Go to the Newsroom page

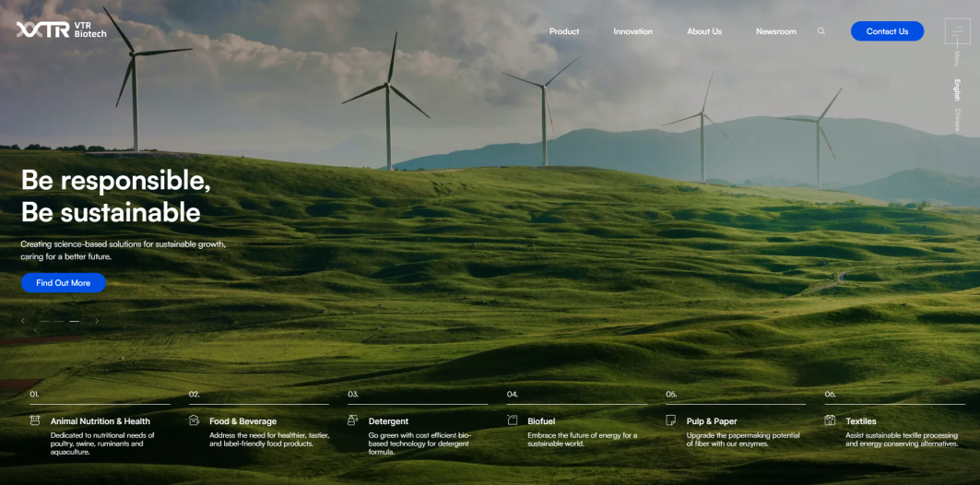tap(775, 31)
